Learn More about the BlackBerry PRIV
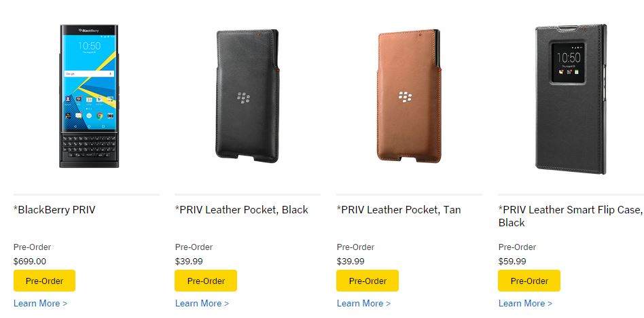644x318 pixels. tap(40, 303)
